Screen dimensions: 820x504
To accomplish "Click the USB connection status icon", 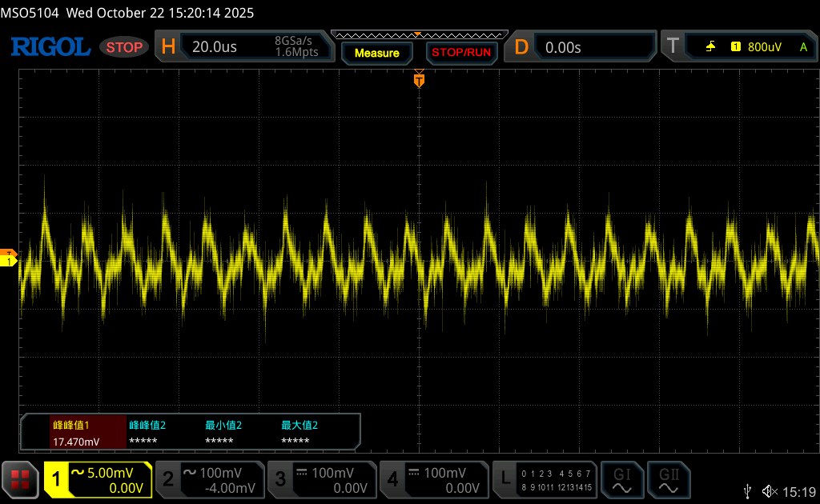I will pos(748,491).
